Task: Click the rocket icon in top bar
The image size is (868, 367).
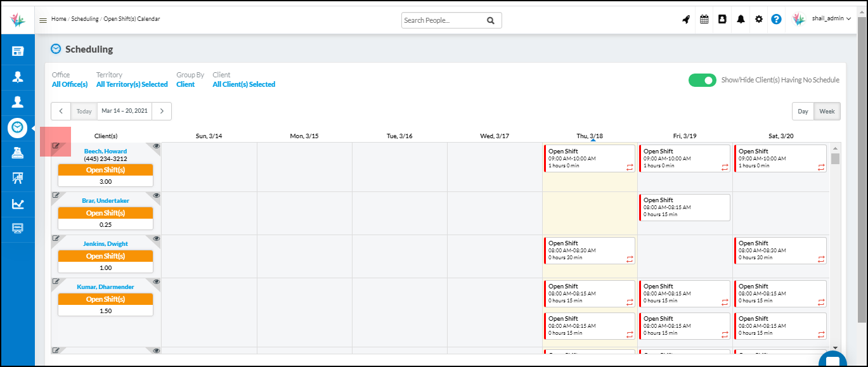Action: point(685,20)
